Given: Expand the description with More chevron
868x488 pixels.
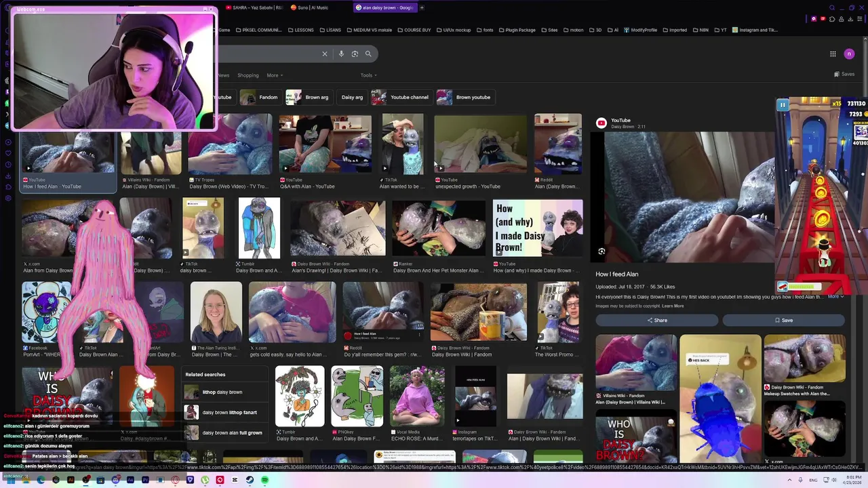Looking at the screenshot, I should [835, 296].
